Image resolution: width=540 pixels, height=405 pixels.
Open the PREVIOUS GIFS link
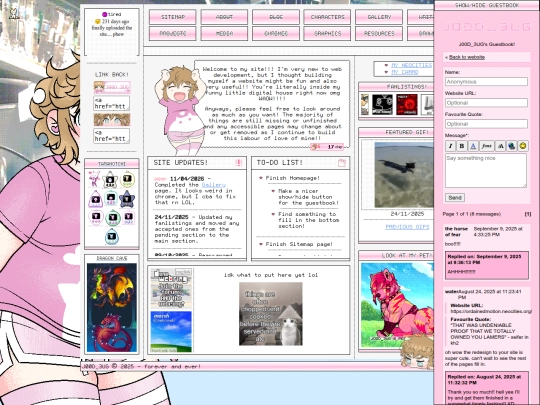pyautogui.click(x=407, y=227)
